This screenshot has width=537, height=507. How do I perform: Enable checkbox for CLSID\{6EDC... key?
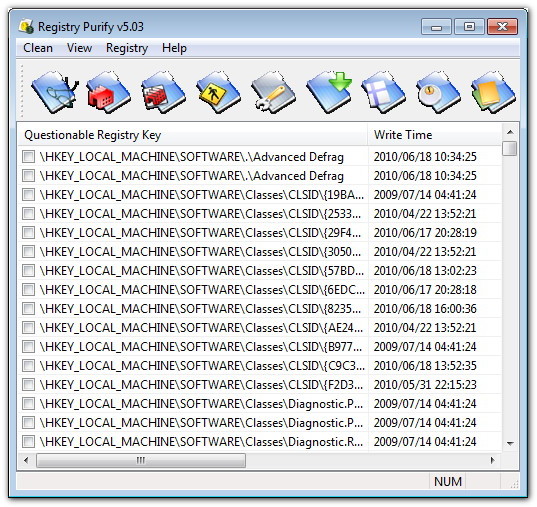pyautogui.click(x=28, y=290)
